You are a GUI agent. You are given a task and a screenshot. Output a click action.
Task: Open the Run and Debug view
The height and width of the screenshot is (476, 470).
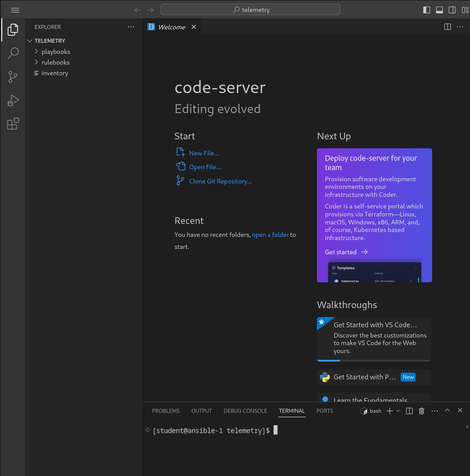point(13,101)
